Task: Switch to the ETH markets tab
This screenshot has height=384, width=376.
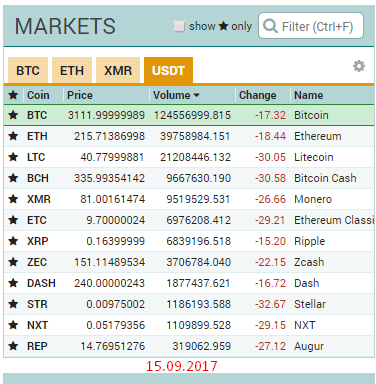Action: 72,70
